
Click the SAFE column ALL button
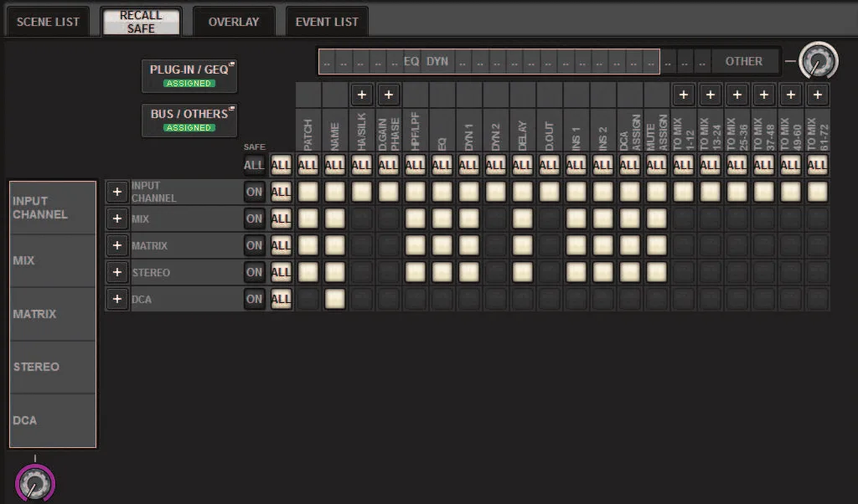(x=254, y=165)
